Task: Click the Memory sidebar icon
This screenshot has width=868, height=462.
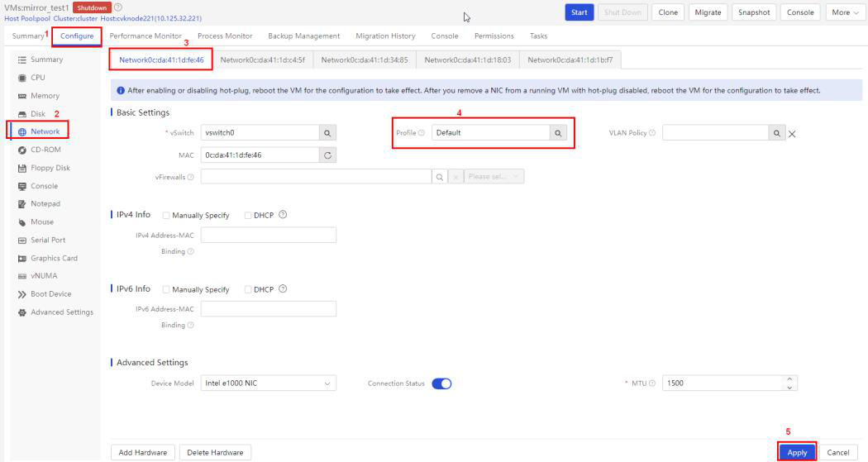Action: 22,96
